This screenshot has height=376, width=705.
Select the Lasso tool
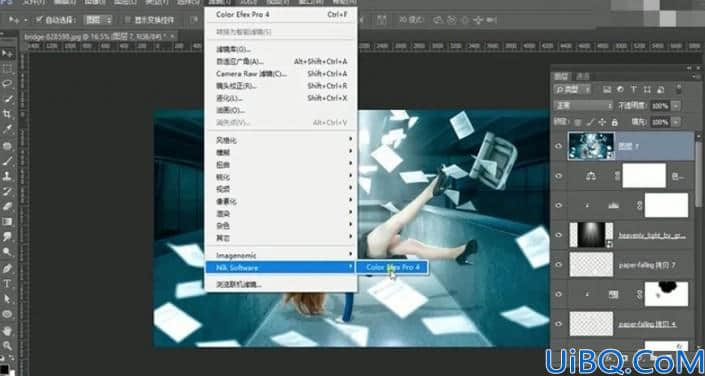pyautogui.click(x=7, y=84)
